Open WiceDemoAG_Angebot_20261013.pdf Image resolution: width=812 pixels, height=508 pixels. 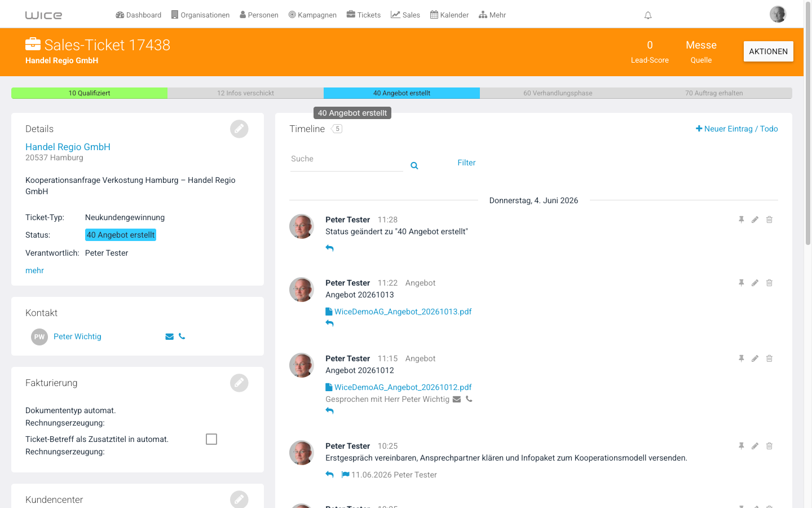click(x=399, y=312)
